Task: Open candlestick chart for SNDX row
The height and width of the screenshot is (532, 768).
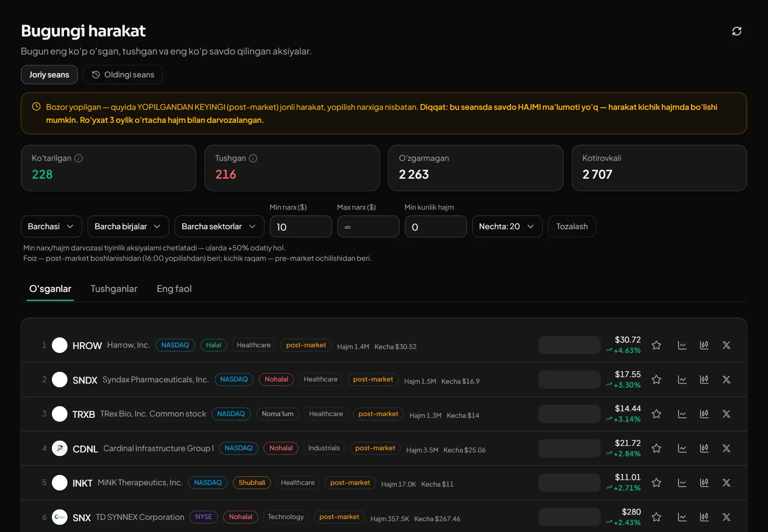Action: click(704, 379)
